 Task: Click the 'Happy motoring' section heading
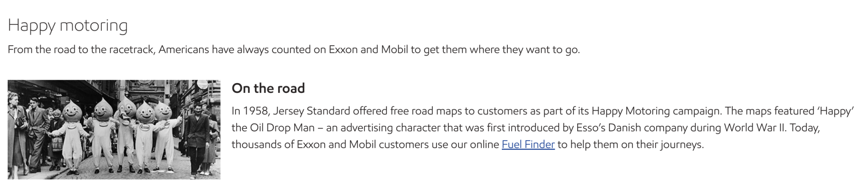click(68, 25)
